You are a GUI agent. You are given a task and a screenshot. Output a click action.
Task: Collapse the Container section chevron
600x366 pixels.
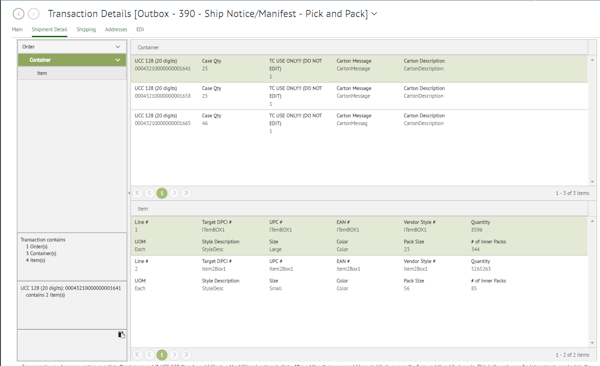117,60
